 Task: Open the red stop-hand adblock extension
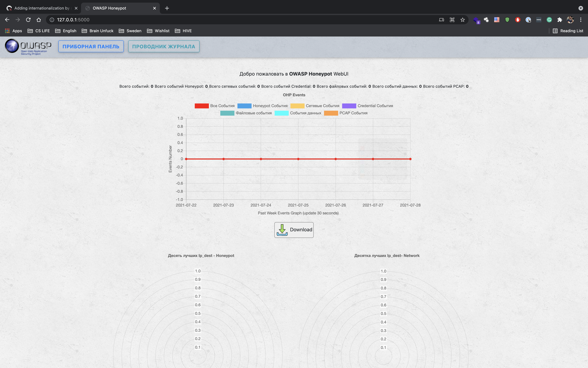(518, 20)
